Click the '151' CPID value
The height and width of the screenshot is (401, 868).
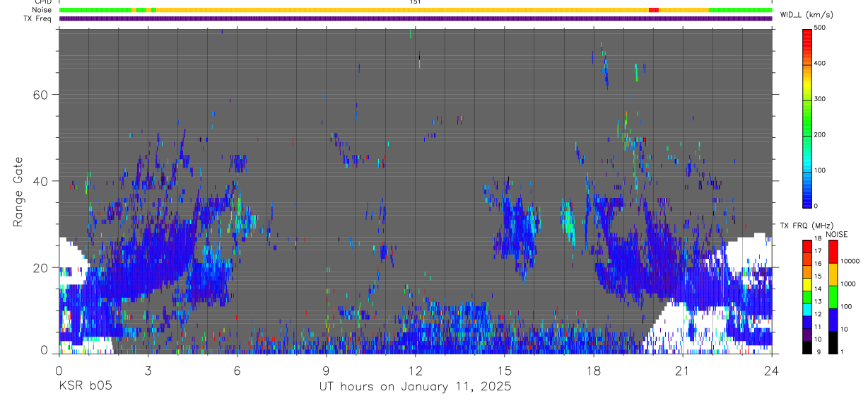(x=416, y=2)
